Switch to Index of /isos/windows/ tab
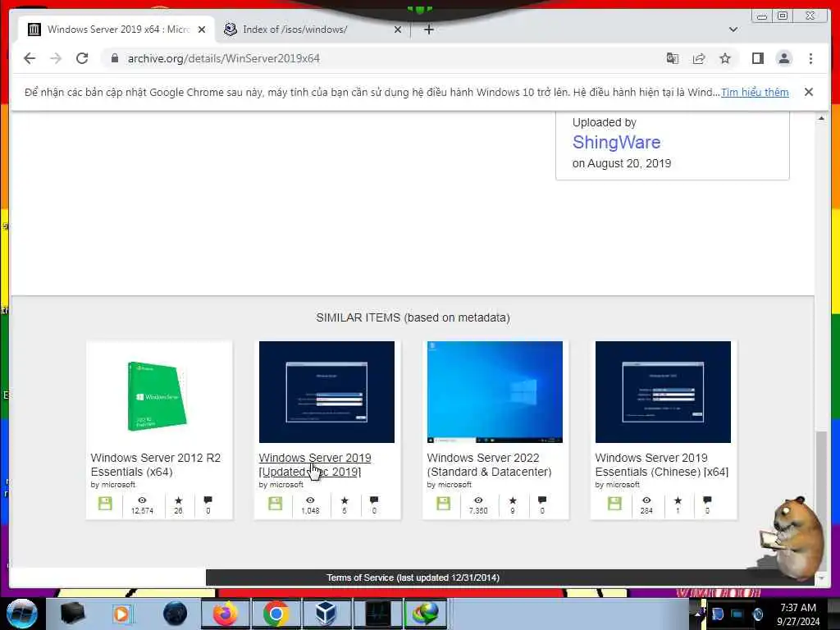840x630 pixels. click(312, 30)
